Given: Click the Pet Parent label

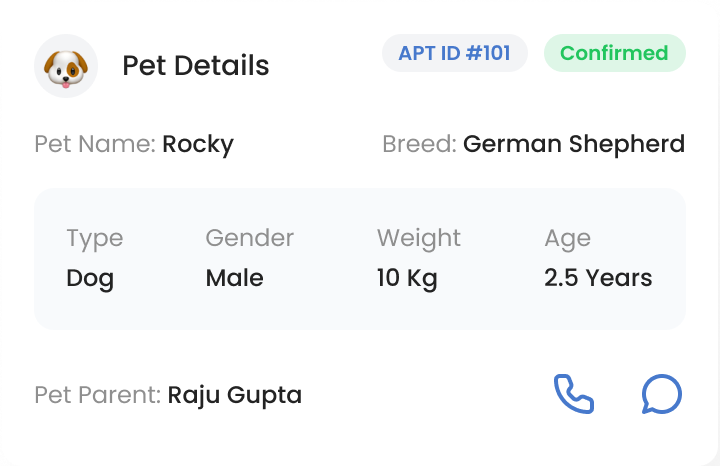Looking at the screenshot, I should pyautogui.click(x=98, y=395).
